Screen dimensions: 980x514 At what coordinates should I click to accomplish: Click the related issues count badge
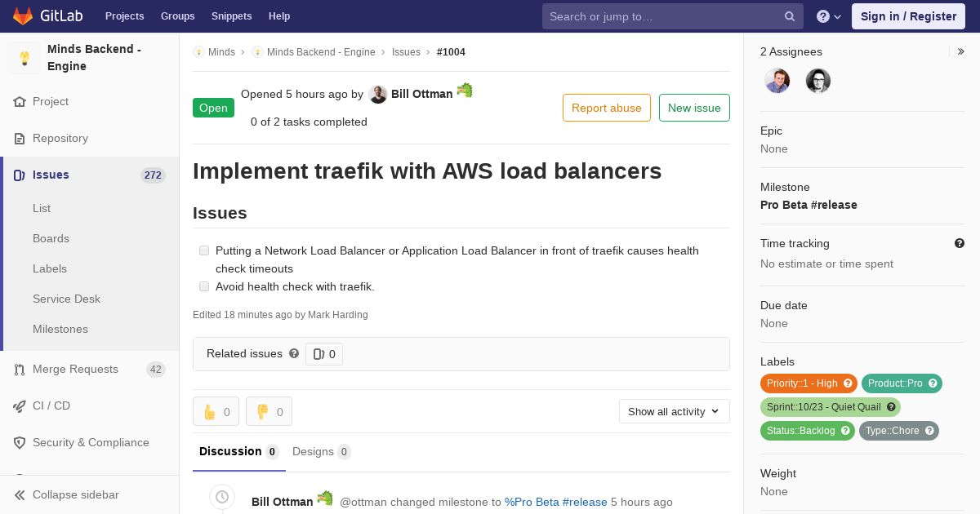(324, 354)
